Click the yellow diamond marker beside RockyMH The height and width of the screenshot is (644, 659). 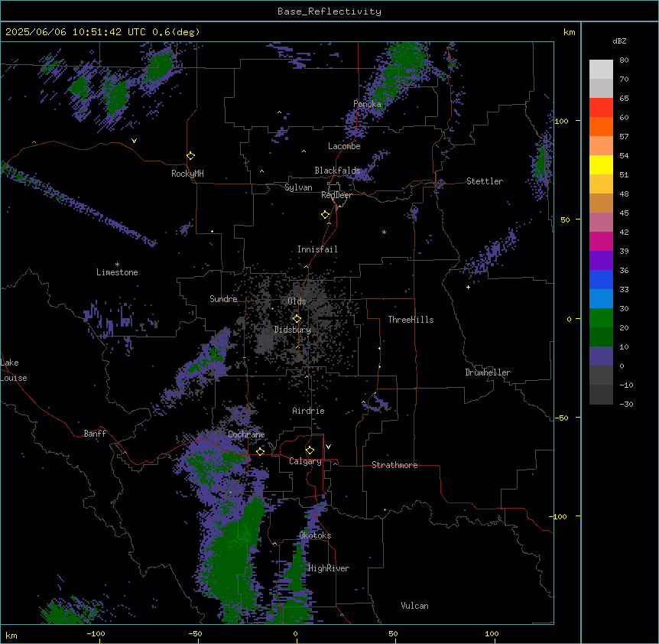pyautogui.click(x=190, y=155)
